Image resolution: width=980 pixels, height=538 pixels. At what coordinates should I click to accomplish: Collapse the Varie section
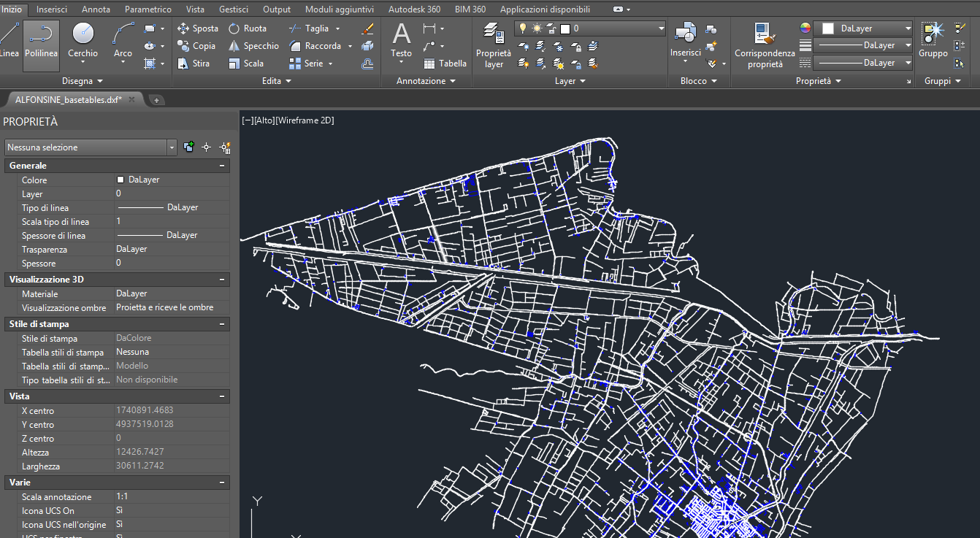222,483
